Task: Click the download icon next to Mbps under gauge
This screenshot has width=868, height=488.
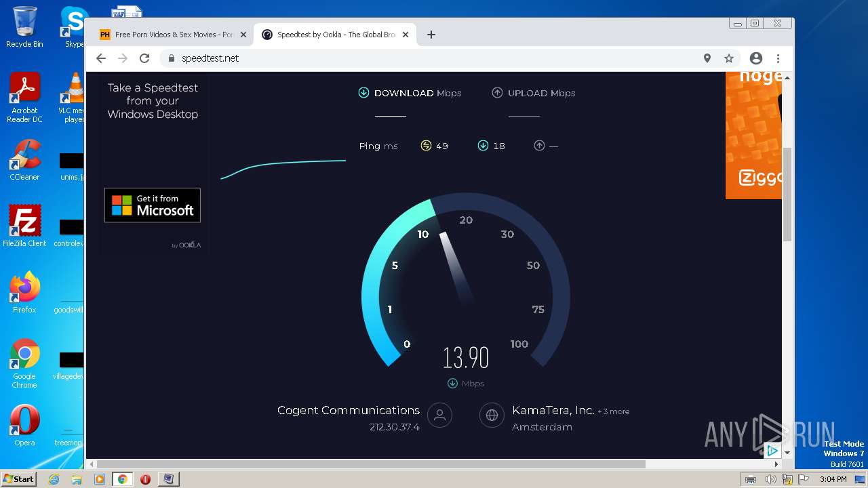Action: pos(452,384)
